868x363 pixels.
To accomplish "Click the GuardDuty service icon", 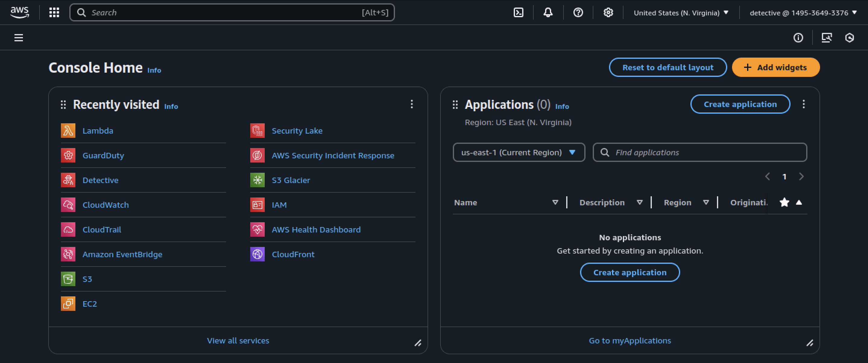I will pos(68,155).
